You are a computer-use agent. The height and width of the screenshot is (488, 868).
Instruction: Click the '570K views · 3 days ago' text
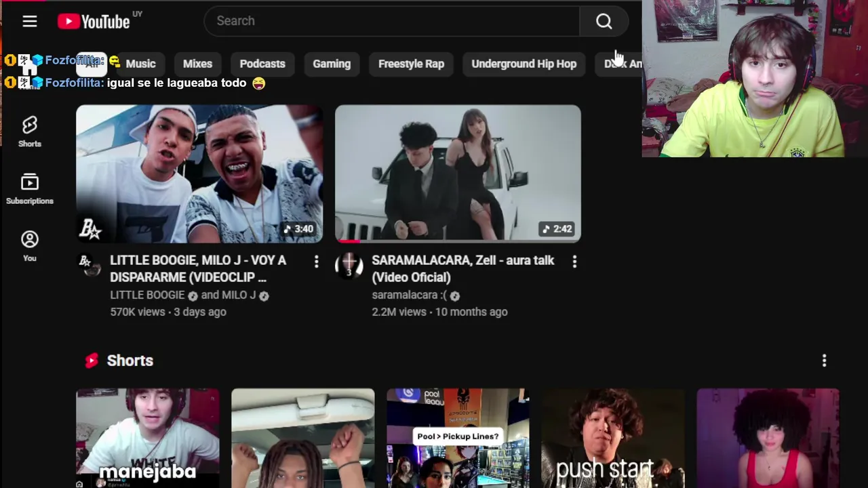pyautogui.click(x=168, y=312)
